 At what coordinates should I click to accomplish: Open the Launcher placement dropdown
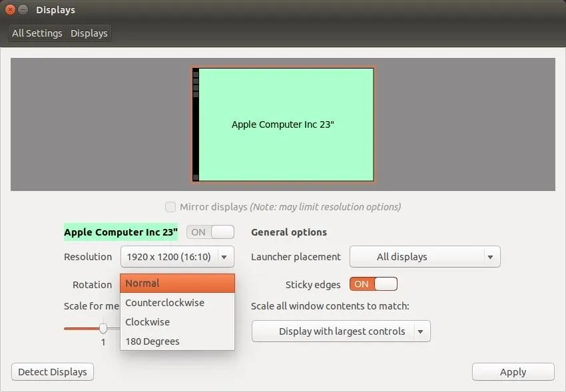point(425,257)
